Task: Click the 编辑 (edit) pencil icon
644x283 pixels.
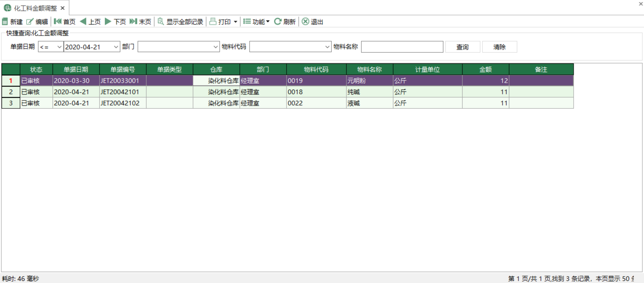Action: (x=30, y=21)
